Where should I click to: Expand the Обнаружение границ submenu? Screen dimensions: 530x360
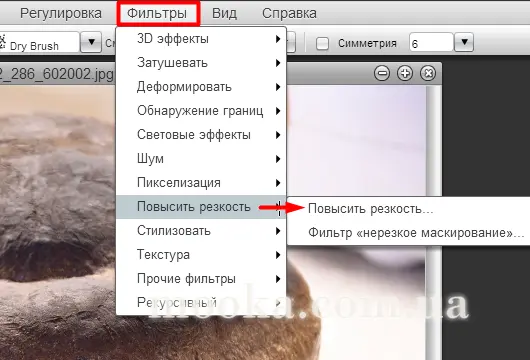pos(201,111)
